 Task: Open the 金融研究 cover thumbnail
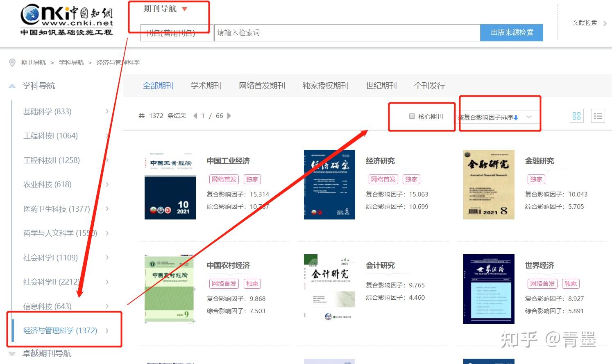(x=489, y=185)
